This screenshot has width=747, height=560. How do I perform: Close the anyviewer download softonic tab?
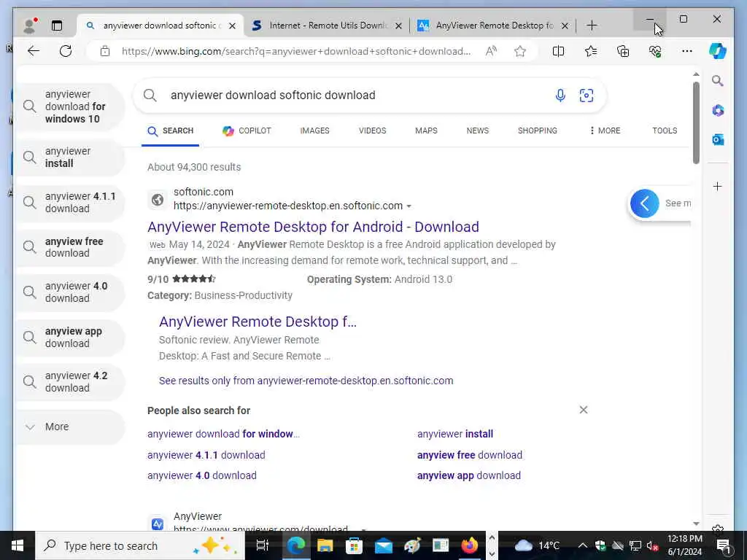click(232, 26)
